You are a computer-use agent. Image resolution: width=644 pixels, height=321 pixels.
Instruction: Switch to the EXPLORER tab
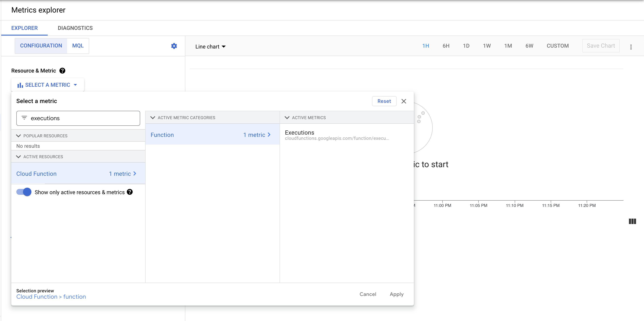(x=24, y=28)
